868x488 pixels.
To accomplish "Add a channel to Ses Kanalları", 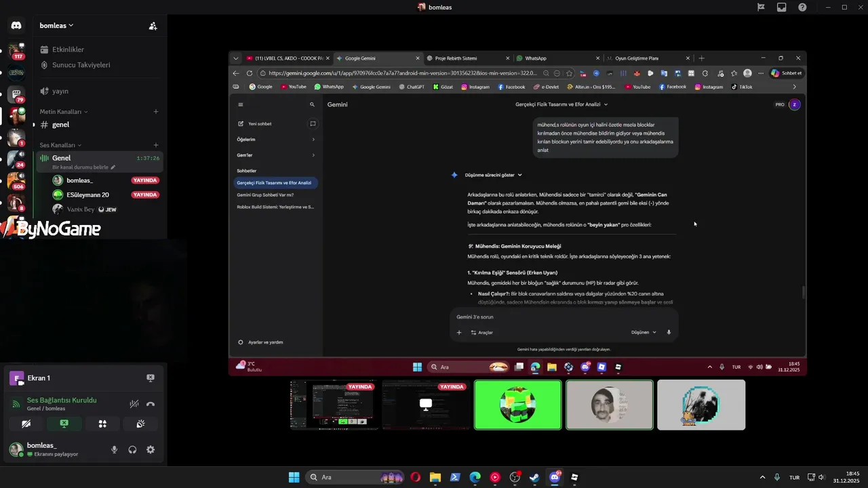I will point(156,145).
